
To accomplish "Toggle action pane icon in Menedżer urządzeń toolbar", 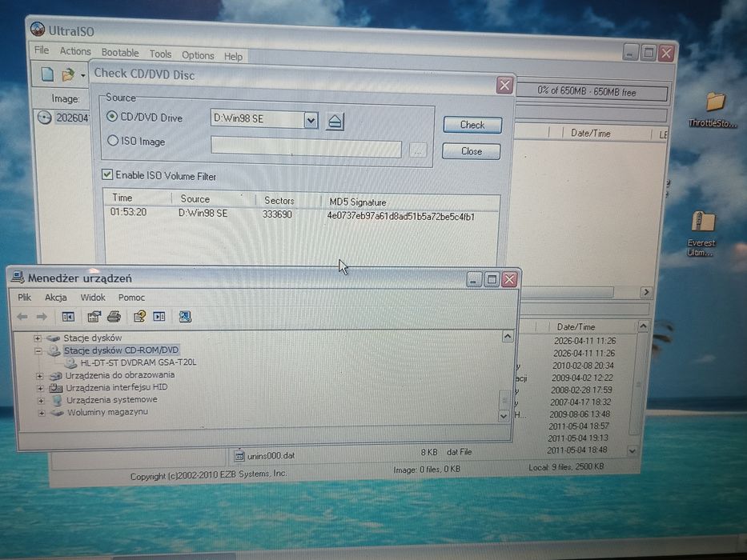I will [x=159, y=317].
